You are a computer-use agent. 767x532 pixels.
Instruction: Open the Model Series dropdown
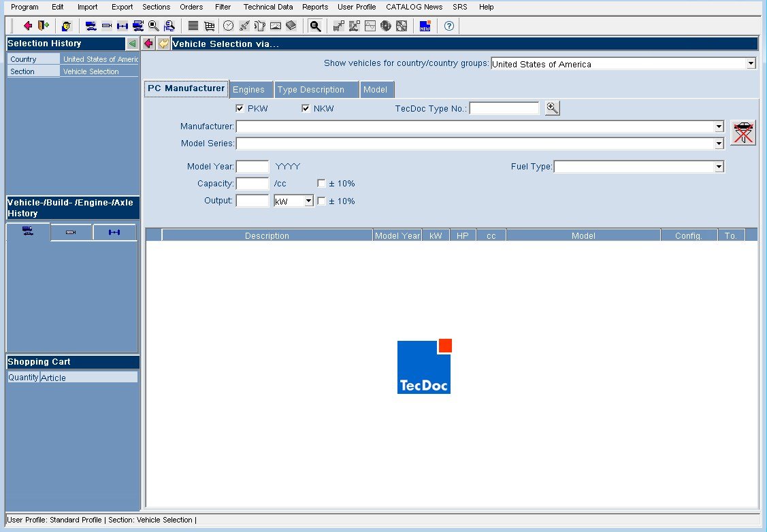(x=719, y=144)
